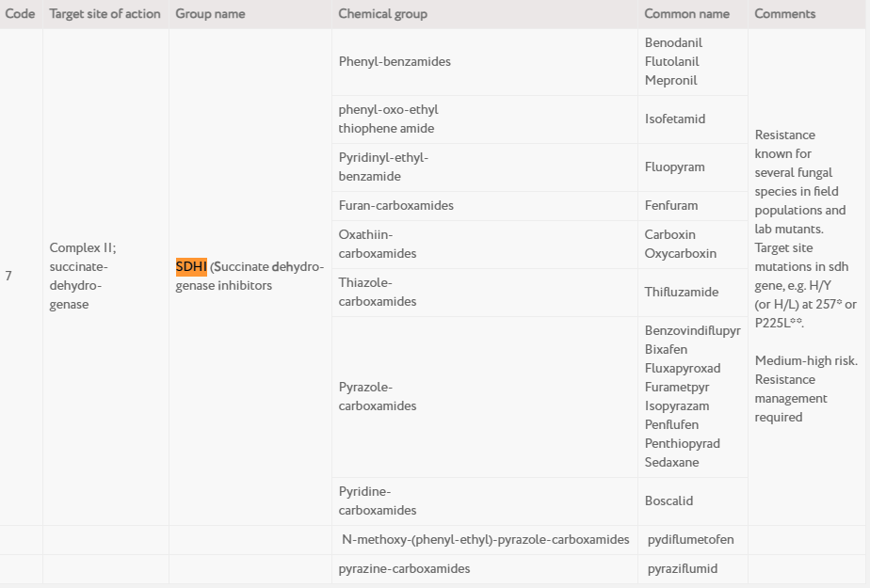This screenshot has width=870, height=588.
Task: Select the Pyrazole-carboxamides cell
Action: tap(378, 397)
